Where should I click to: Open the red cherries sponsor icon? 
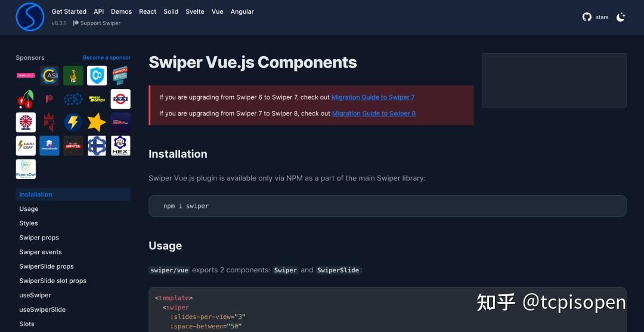click(26, 99)
